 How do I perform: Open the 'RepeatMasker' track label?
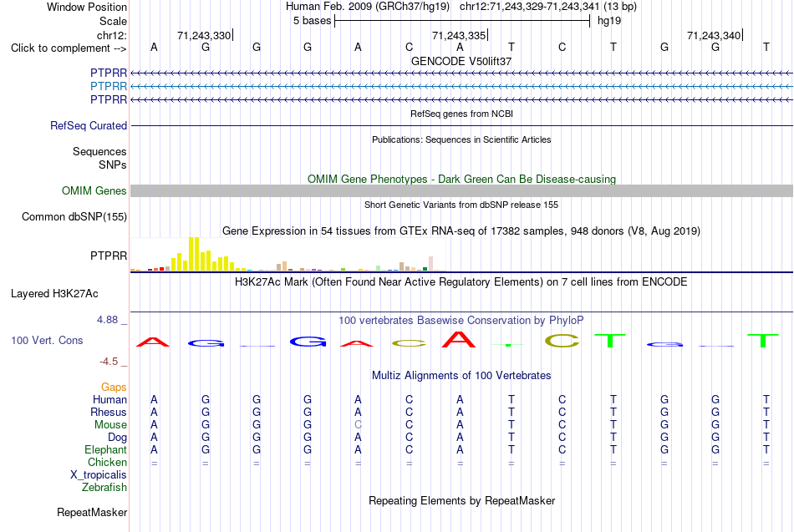click(92, 513)
